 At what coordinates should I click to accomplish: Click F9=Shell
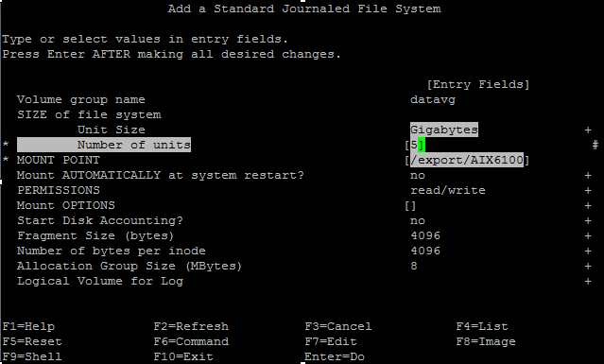pos(32,356)
